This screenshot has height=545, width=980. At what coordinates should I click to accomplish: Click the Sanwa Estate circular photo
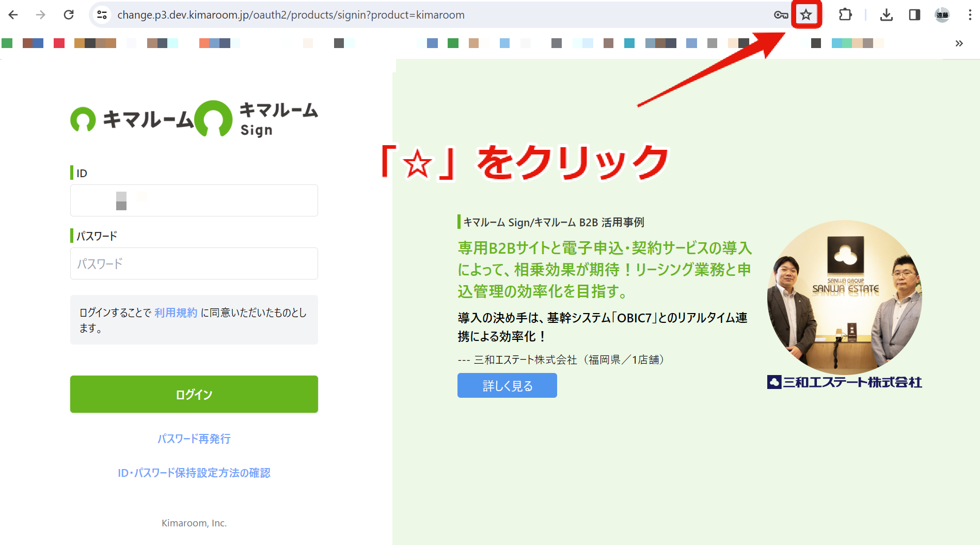845,298
